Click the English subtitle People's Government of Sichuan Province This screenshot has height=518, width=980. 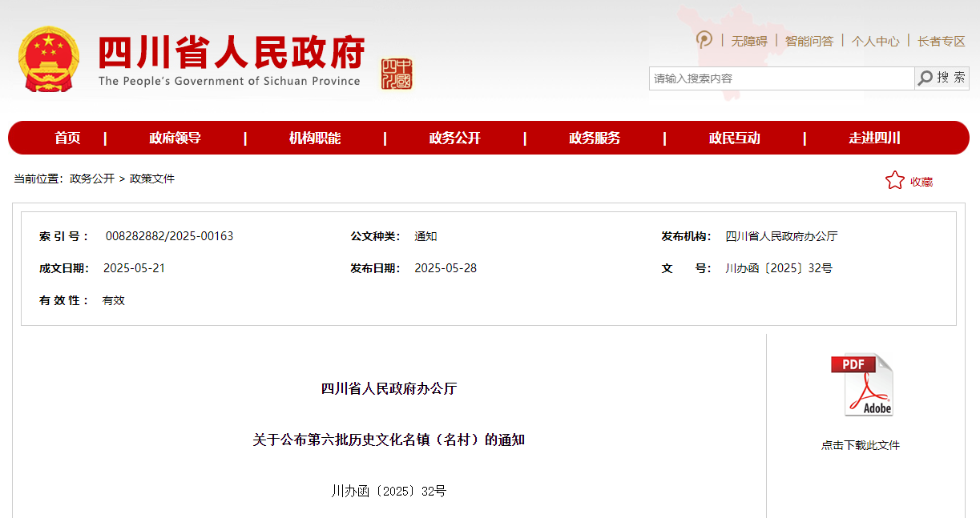click(229, 81)
